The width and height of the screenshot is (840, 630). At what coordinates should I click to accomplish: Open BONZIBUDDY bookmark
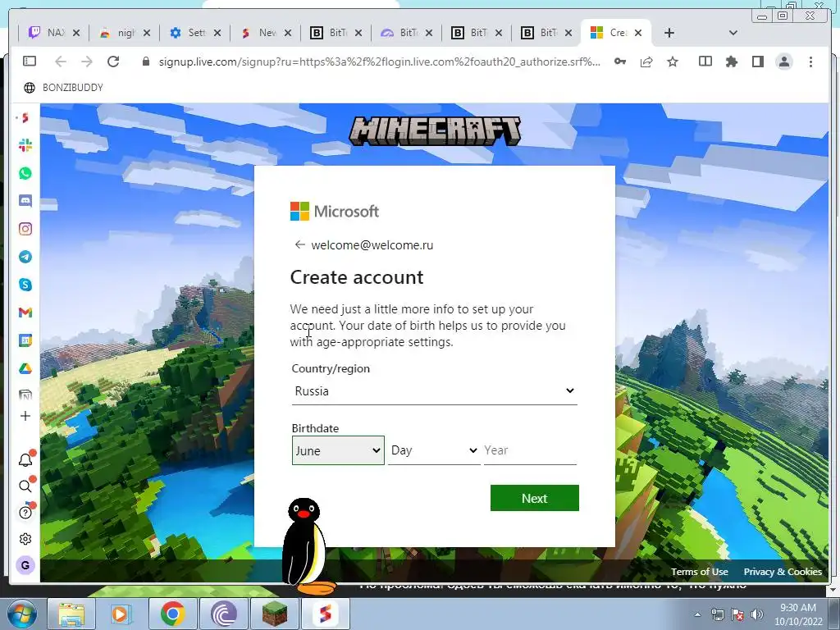coord(63,87)
